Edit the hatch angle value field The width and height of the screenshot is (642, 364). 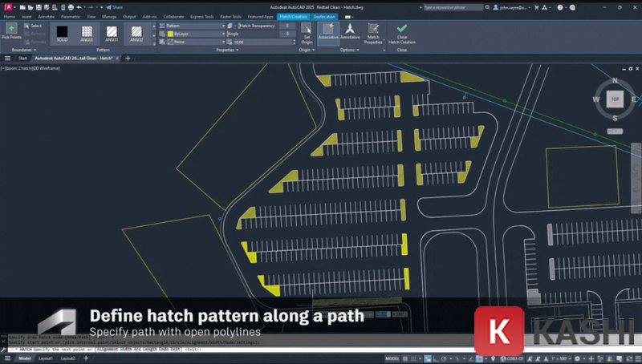tap(288, 34)
